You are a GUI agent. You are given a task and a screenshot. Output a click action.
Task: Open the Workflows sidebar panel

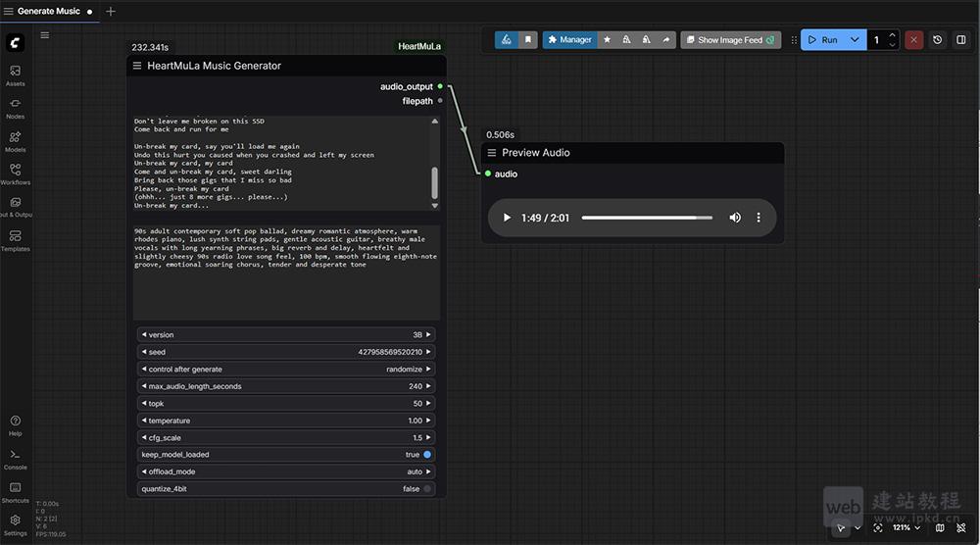[x=16, y=174]
